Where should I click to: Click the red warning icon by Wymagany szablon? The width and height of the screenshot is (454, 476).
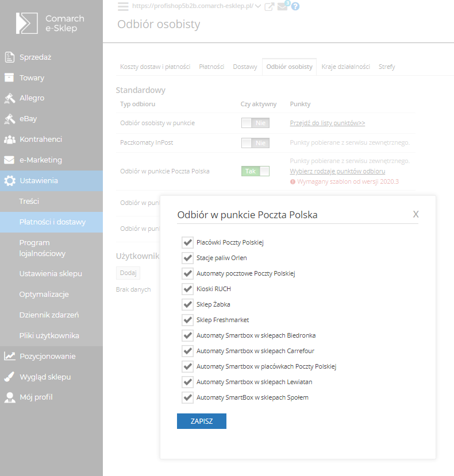click(x=293, y=182)
